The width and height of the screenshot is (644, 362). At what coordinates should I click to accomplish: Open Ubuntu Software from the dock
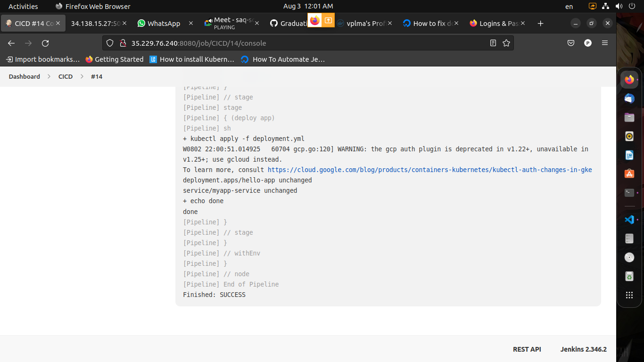(x=629, y=173)
